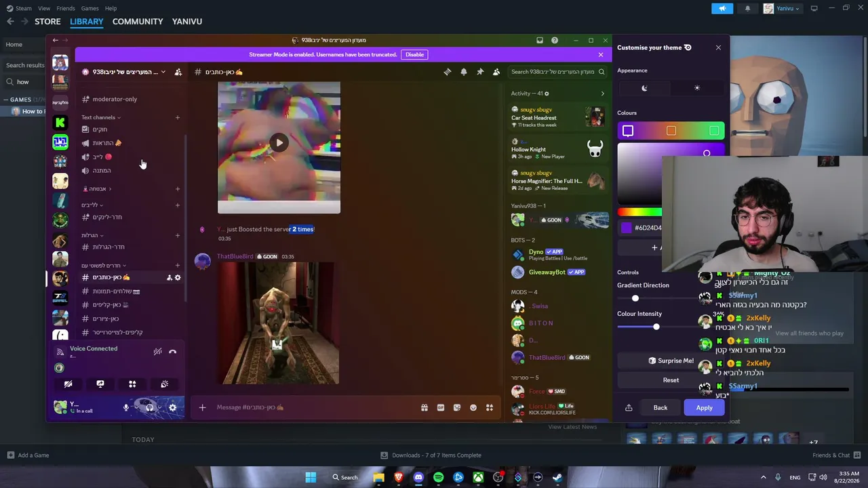
Task: Share your screen in the voice panel
Action: tap(100, 384)
